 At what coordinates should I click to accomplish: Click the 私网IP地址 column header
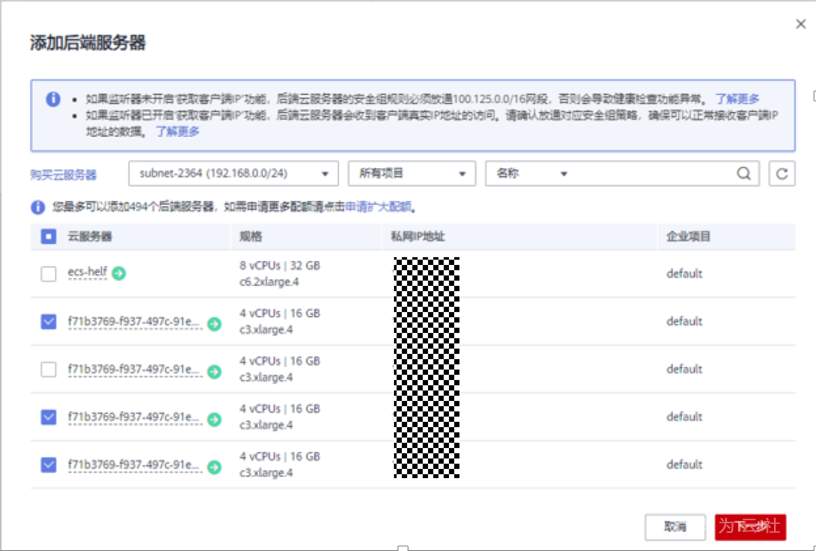point(418,237)
